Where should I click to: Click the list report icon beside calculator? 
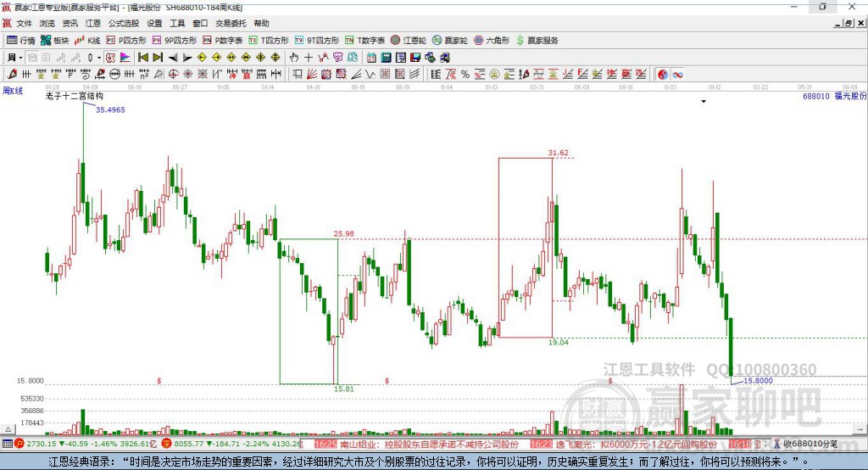pos(401,58)
